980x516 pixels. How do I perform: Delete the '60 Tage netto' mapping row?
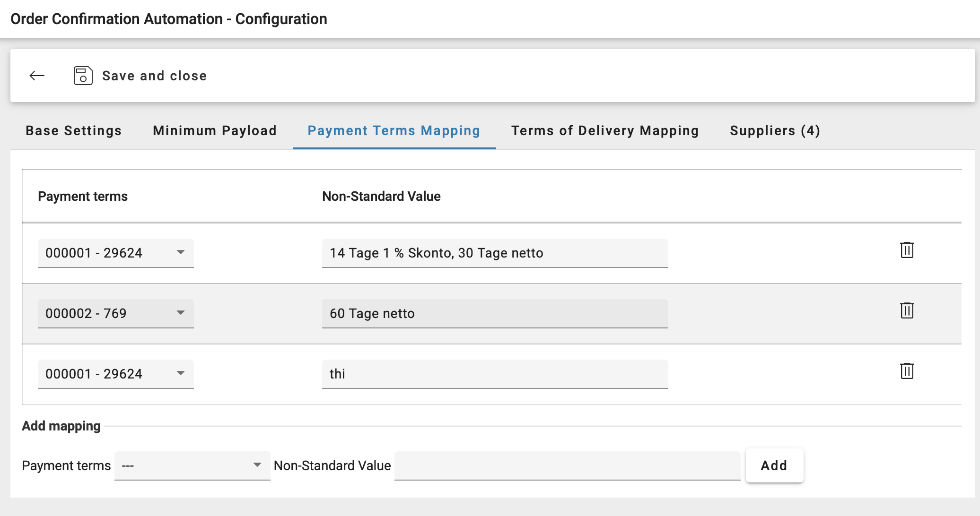[x=907, y=310]
